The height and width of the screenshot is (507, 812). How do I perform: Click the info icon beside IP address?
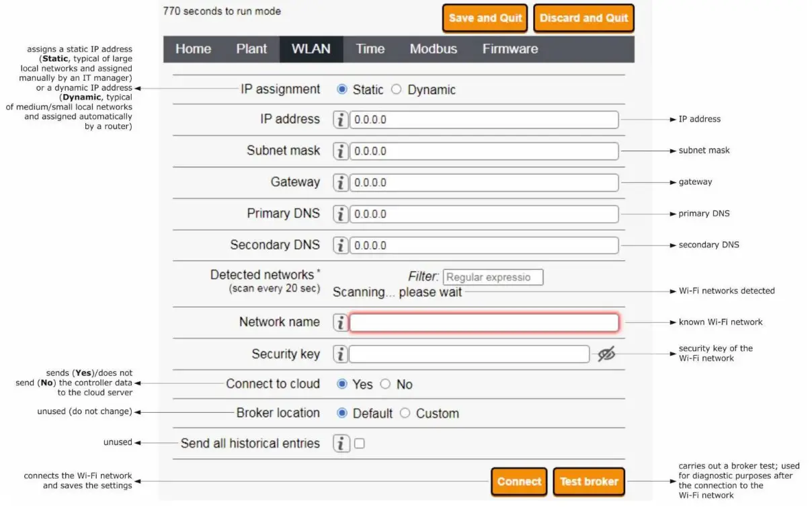(341, 119)
